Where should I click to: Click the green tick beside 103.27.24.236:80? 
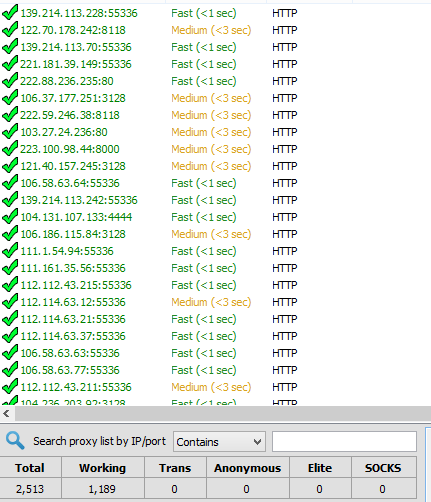click(10, 132)
